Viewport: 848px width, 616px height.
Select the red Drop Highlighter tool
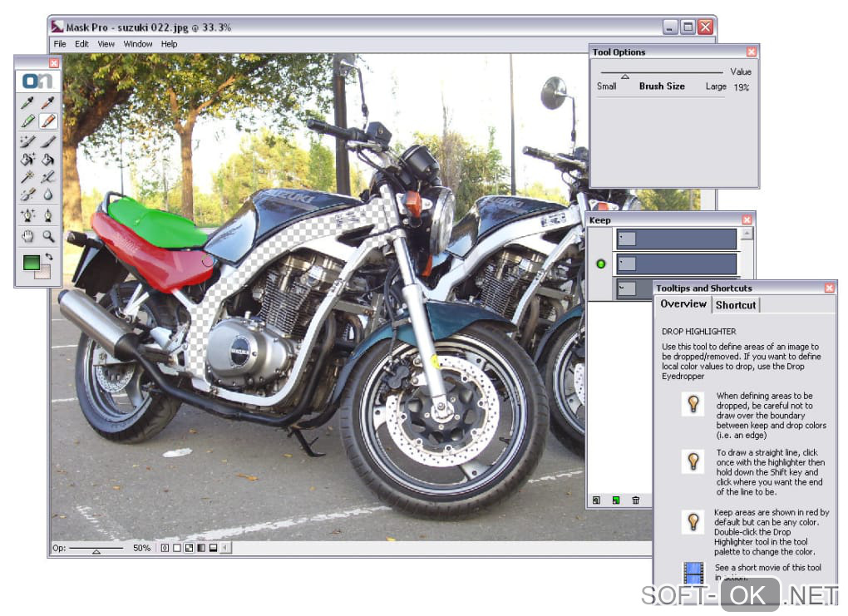click(47, 121)
